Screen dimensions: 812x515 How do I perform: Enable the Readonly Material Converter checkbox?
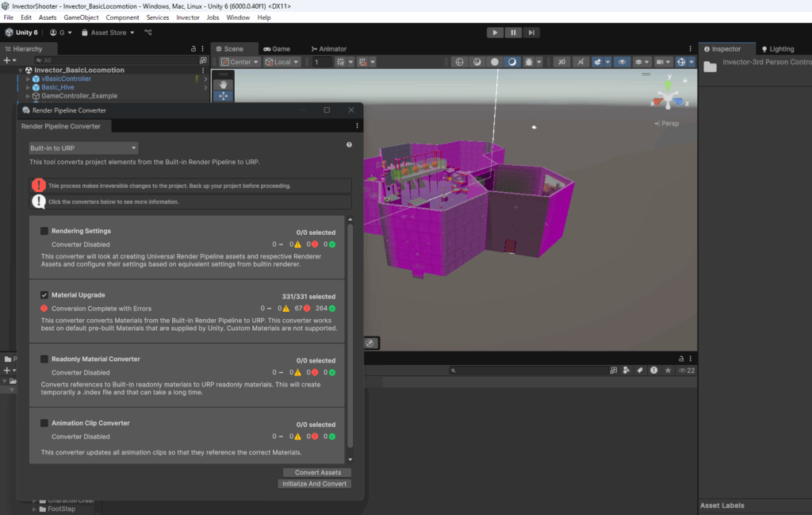click(x=44, y=359)
